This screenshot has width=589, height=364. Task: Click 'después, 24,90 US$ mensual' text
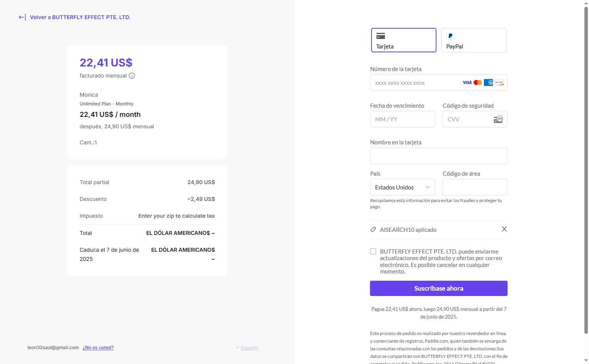coord(117,126)
